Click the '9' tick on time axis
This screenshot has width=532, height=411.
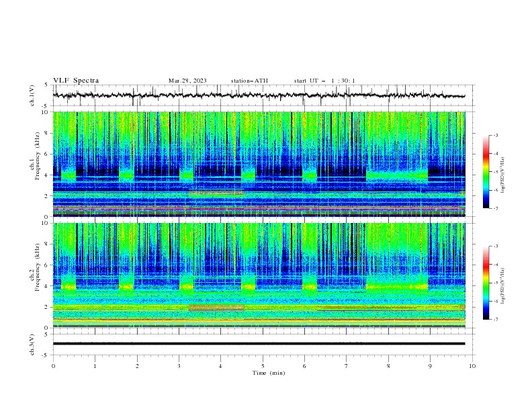(x=430, y=366)
